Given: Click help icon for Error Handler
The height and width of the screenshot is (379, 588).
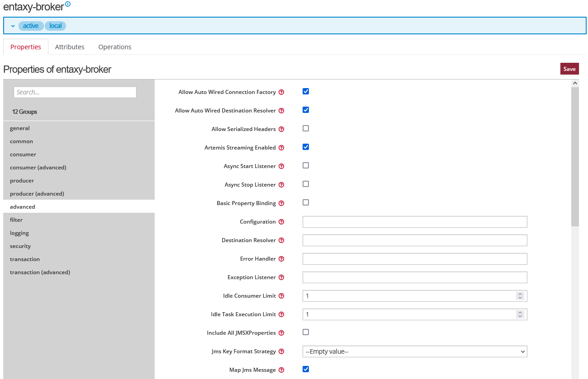Looking at the screenshot, I should [281, 259].
